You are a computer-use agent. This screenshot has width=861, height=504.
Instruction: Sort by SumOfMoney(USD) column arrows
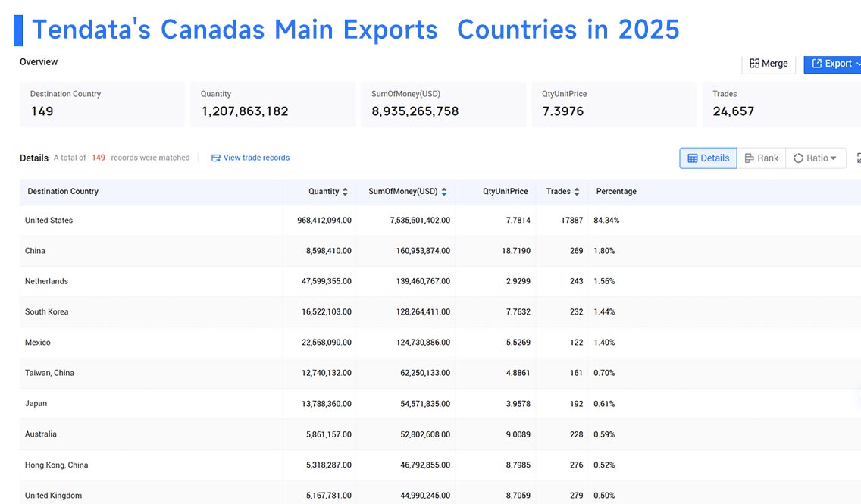pos(443,192)
